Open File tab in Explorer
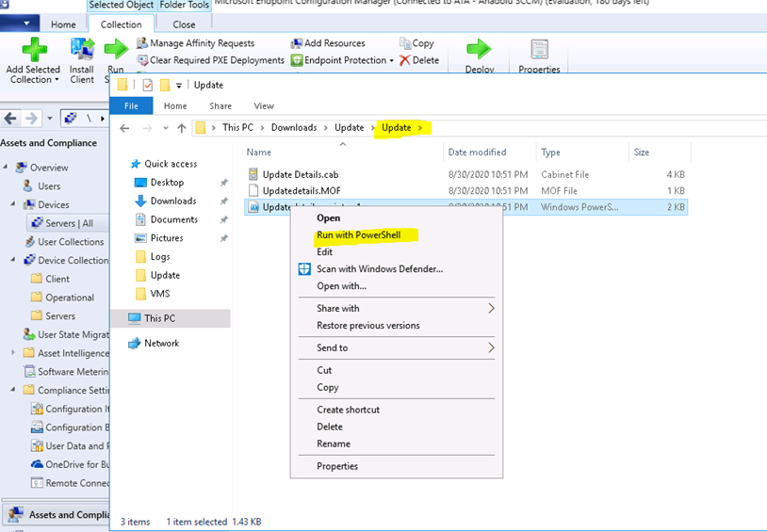This screenshot has height=532, width=767. coord(131,106)
